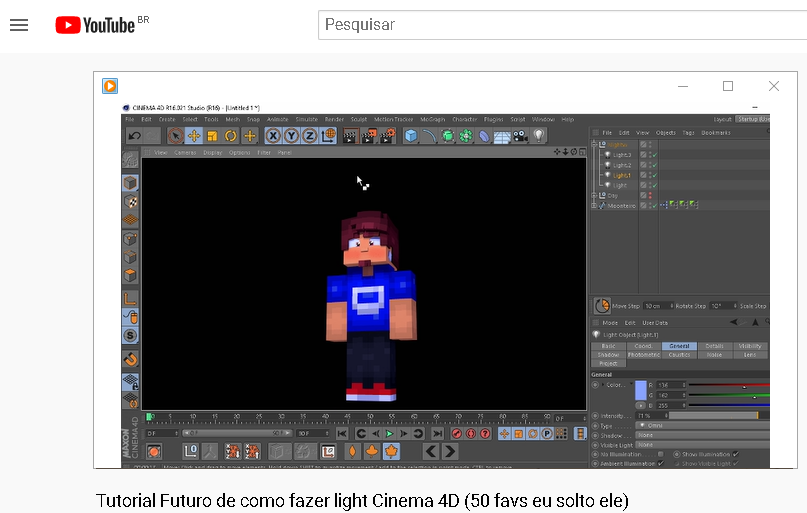Open the Visible Light dropdown
807x513 pixels.
[703, 445]
